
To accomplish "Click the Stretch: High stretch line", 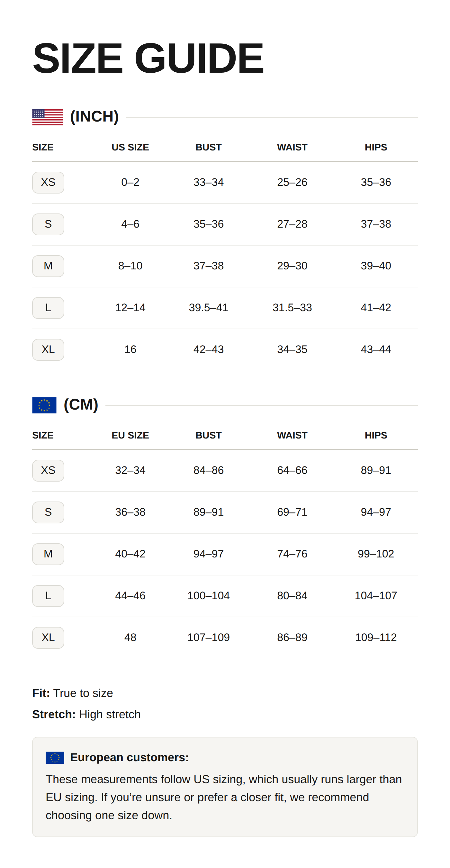I will pyautogui.click(x=86, y=714).
